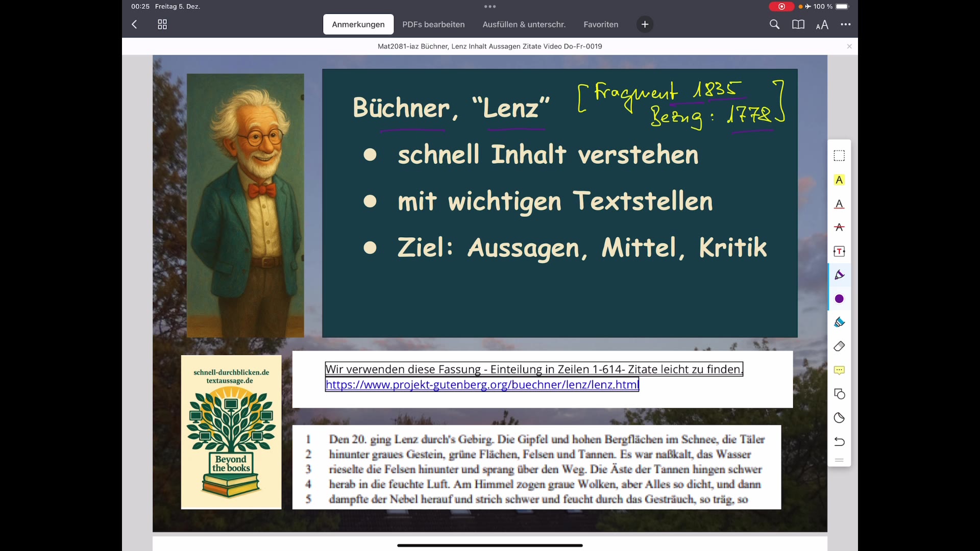This screenshot has width=980, height=551.
Task: Insert a text box with the T tool
Action: pyautogui.click(x=840, y=251)
